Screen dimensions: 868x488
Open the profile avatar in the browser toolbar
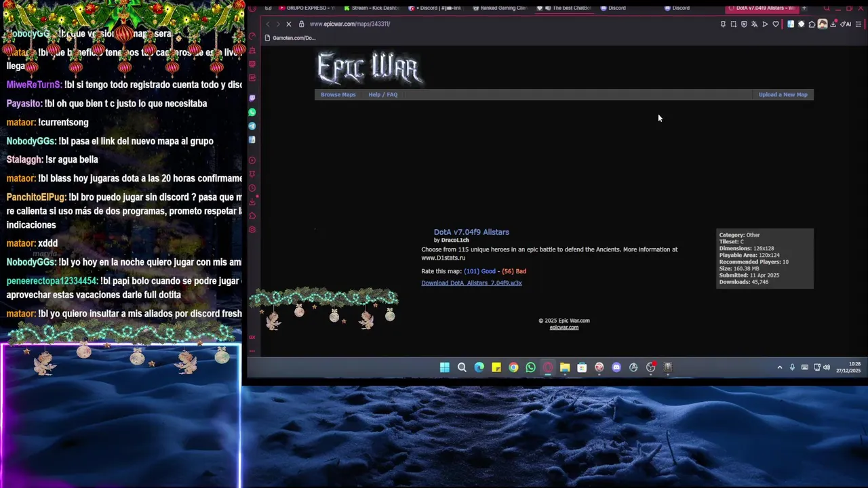[823, 24]
